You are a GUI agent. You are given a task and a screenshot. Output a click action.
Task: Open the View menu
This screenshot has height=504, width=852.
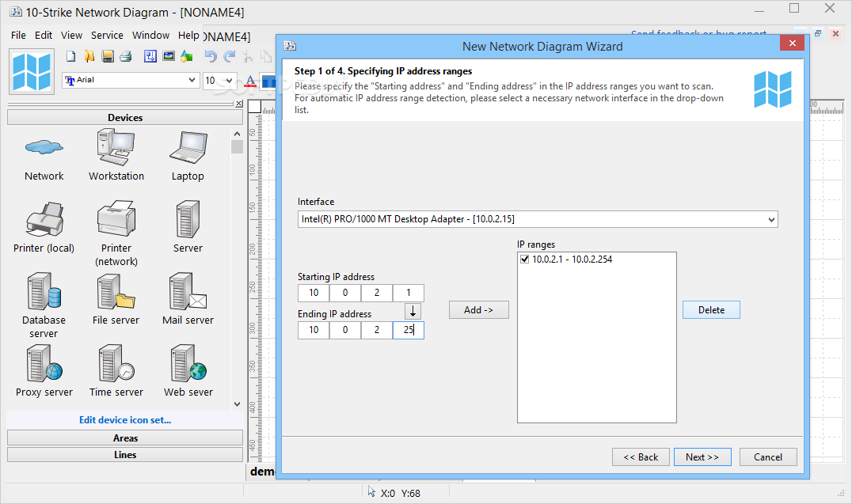click(x=71, y=35)
